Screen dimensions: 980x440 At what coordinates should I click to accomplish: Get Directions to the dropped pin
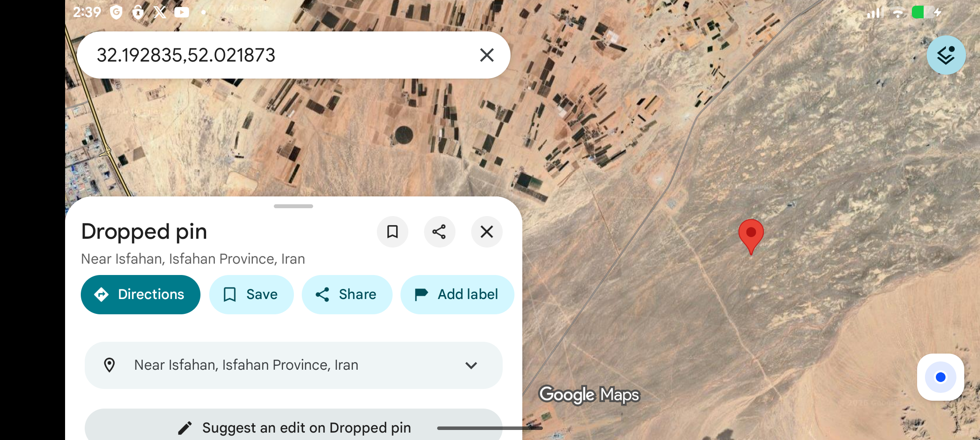tap(141, 295)
